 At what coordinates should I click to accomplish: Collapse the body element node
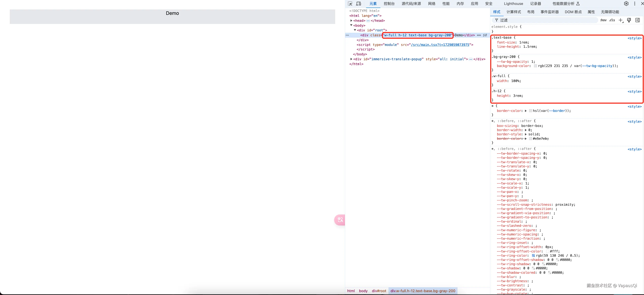pos(351,25)
